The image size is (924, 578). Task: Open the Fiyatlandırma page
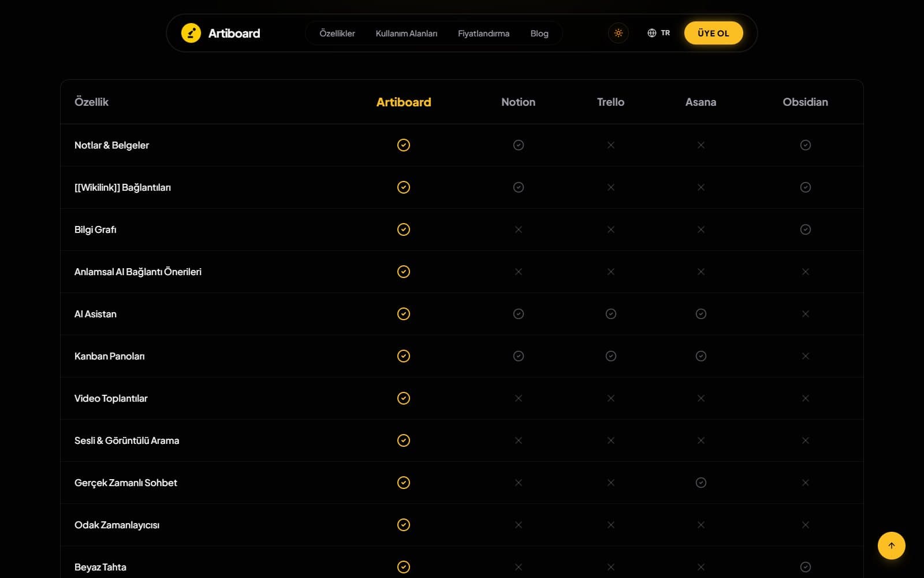click(x=484, y=34)
